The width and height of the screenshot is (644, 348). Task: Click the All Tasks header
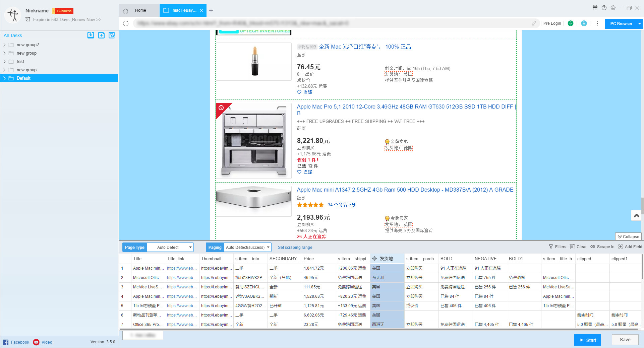coord(13,36)
